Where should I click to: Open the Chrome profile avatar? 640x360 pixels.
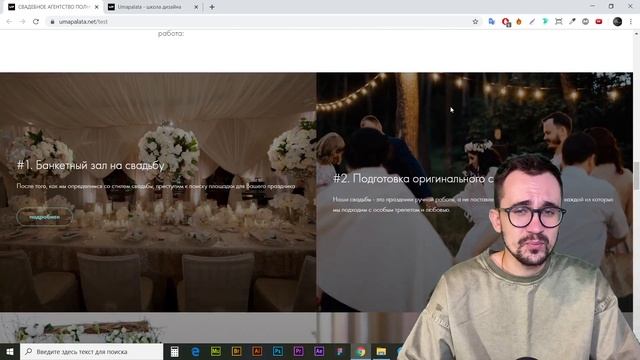tap(617, 22)
